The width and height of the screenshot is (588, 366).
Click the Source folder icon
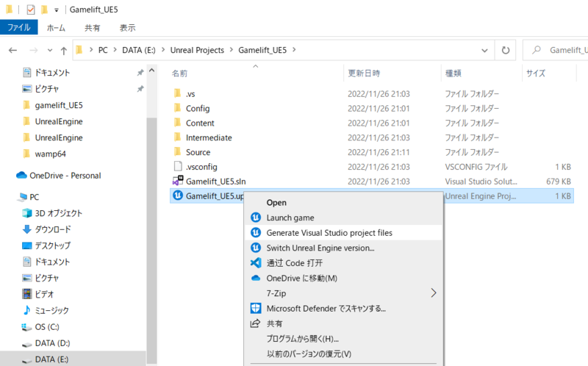coord(178,152)
